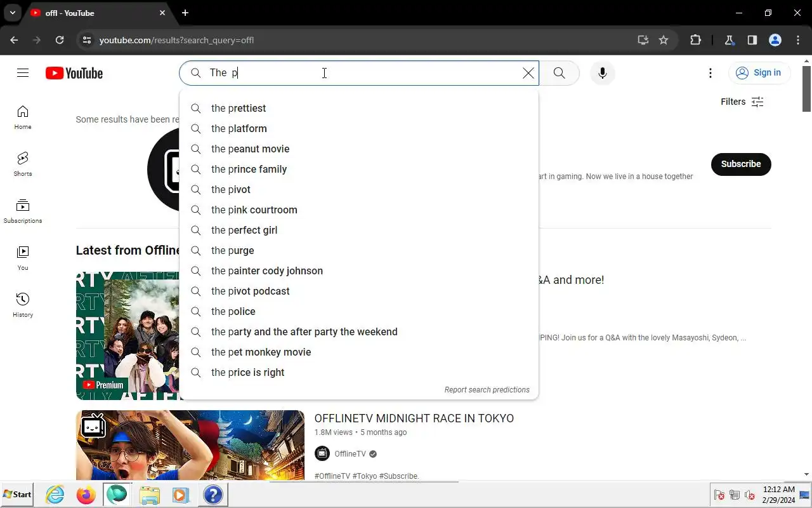This screenshot has width=812, height=508.
Task: Click the page vertical scrollbar thumb
Action: click(x=807, y=88)
